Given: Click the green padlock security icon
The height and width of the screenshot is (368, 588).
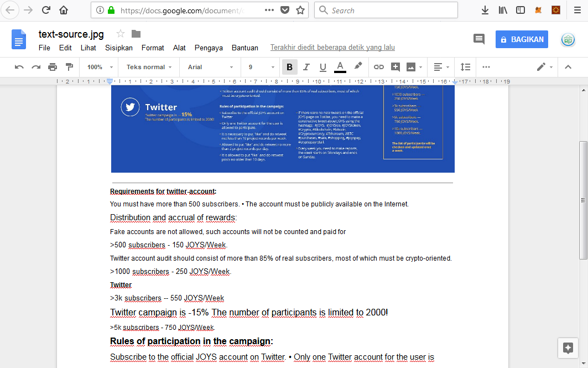Looking at the screenshot, I should 111,10.
